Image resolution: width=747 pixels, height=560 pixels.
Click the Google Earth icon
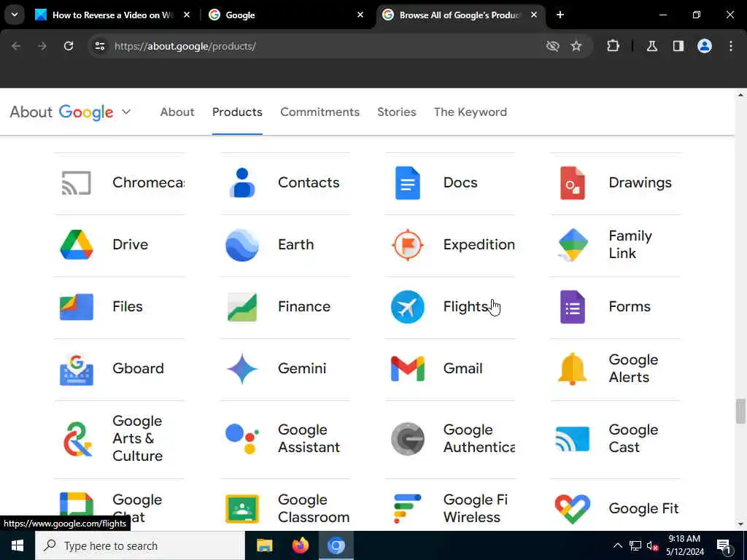coord(242,245)
